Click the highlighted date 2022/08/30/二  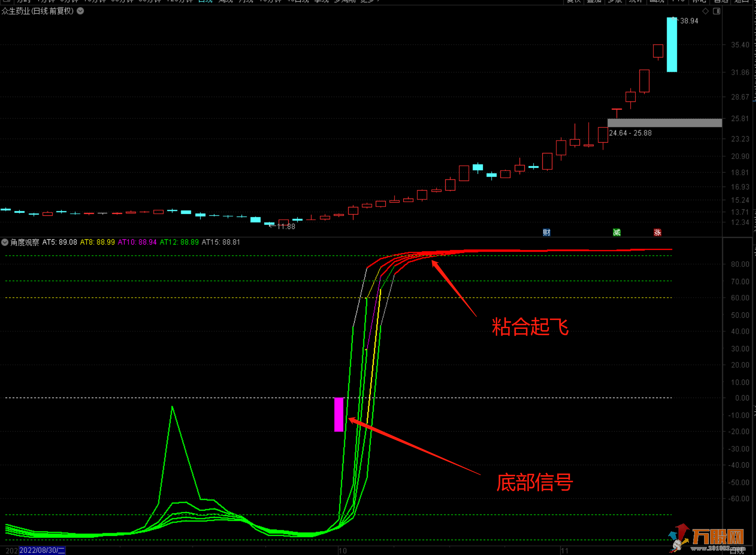coord(42,550)
